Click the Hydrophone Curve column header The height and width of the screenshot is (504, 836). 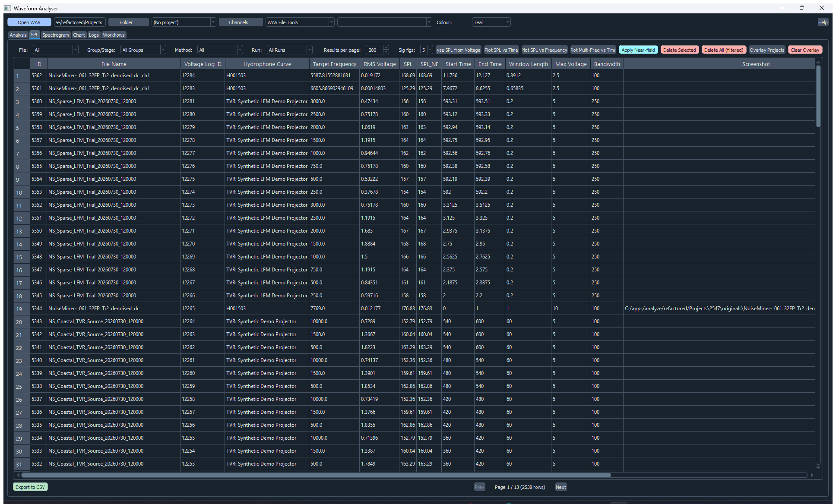pos(267,64)
